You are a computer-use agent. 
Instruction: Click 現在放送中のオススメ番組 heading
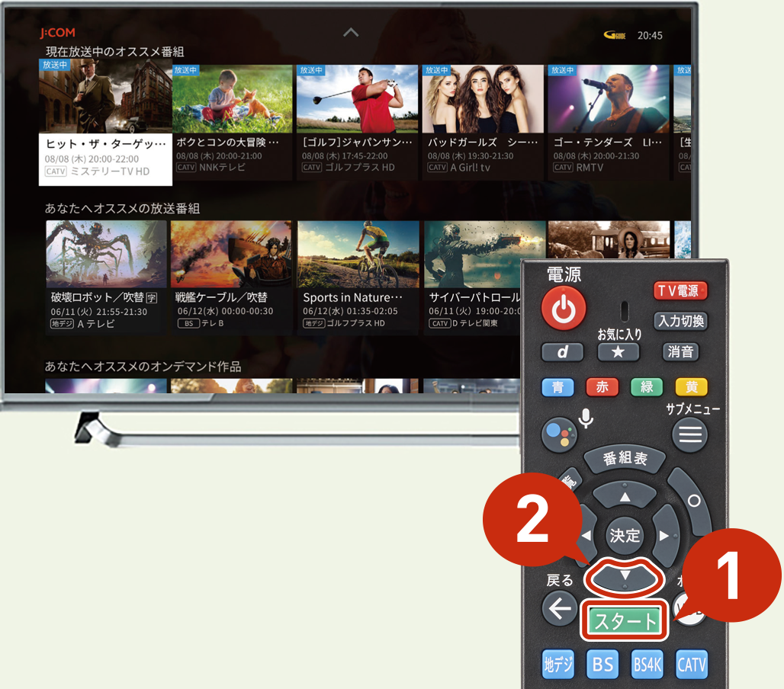point(115,52)
